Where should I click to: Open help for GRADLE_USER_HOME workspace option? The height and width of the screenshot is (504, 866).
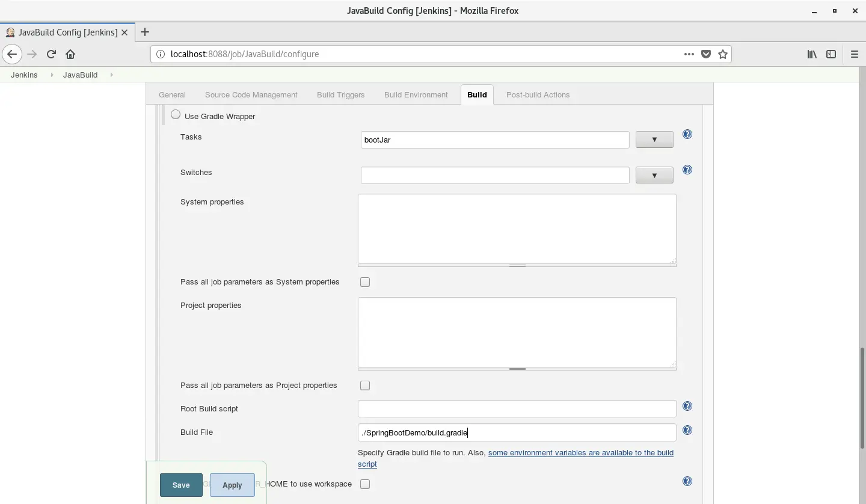(x=687, y=481)
